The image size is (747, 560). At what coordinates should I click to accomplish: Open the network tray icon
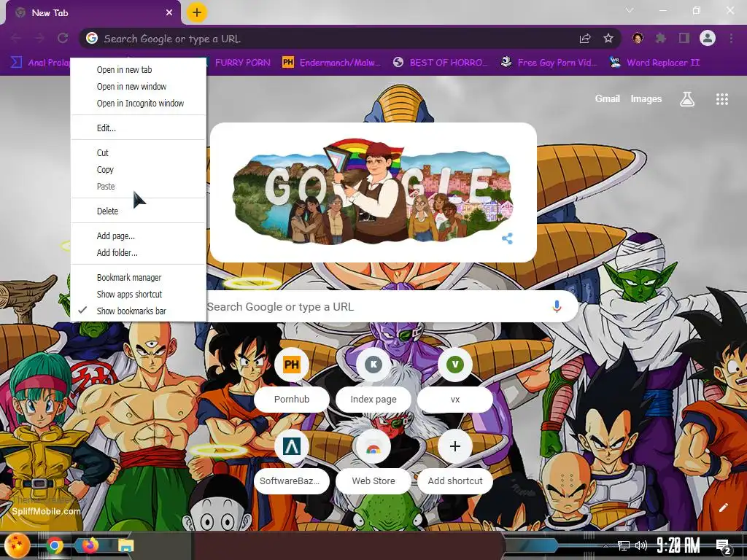tap(623, 545)
